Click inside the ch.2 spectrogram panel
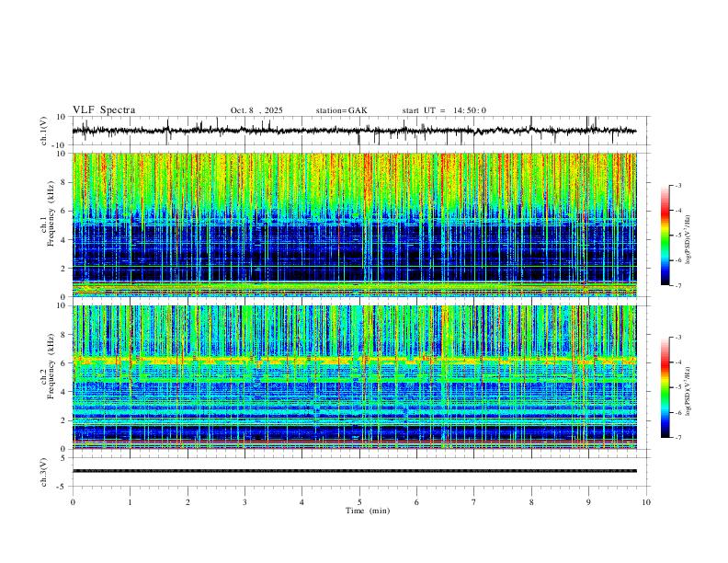Image resolution: width=728 pixels, height=563 pixels. pyautogui.click(x=354, y=377)
